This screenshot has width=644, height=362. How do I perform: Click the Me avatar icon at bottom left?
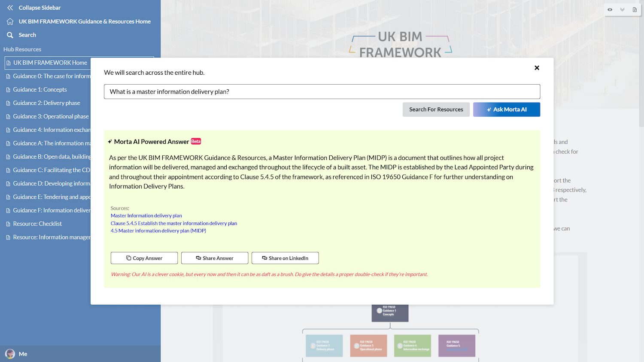click(x=9, y=353)
